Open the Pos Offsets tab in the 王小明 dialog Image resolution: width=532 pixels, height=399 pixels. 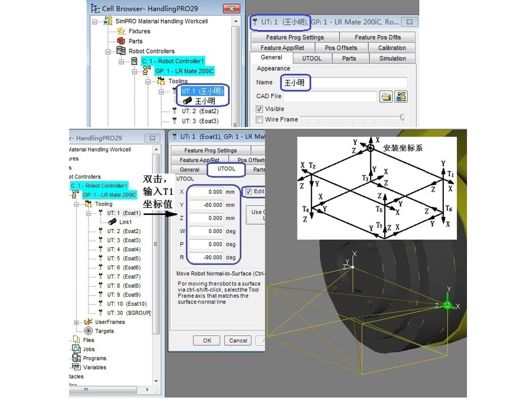click(x=341, y=48)
